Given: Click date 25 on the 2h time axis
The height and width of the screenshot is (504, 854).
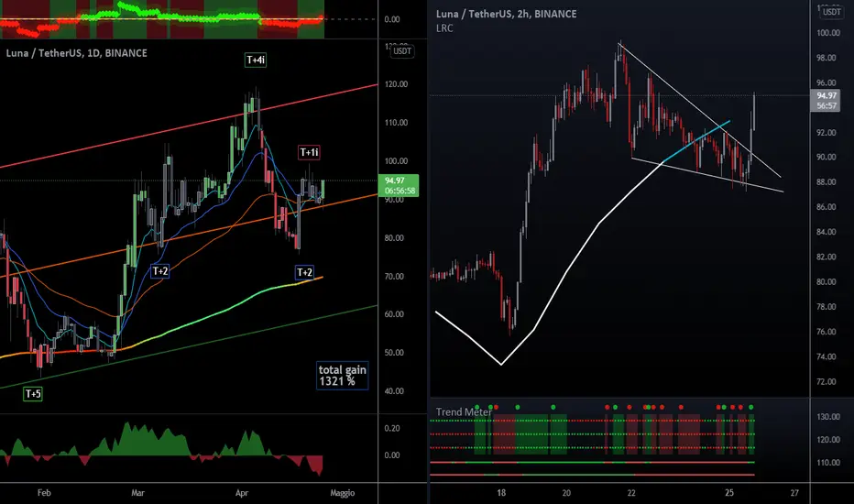Looking at the screenshot, I should pos(729,493).
